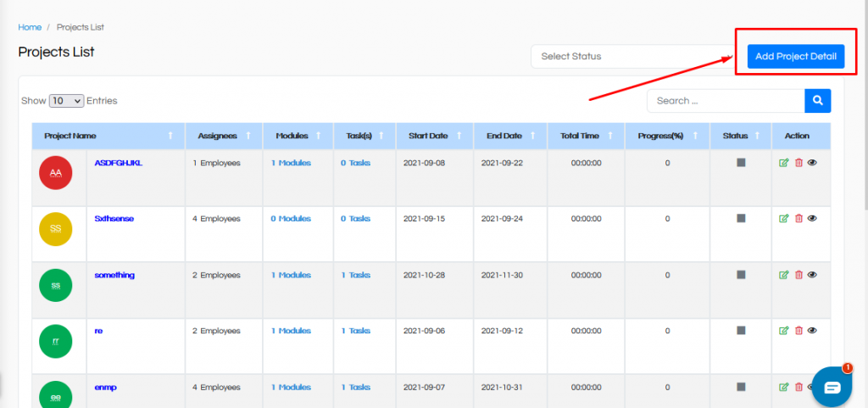
Task: Click the blue search magnifier button
Action: [x=818, y=101]
